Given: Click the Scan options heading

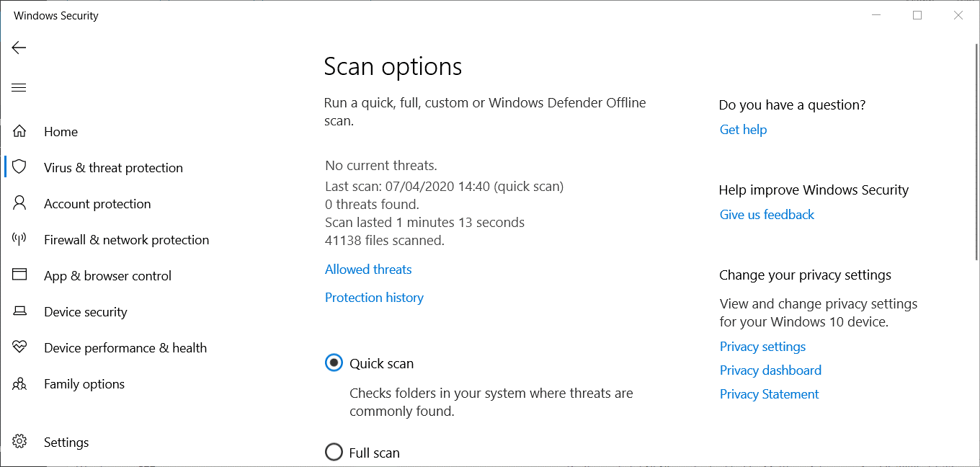Looking at the screenshot, I should (393, 66).
